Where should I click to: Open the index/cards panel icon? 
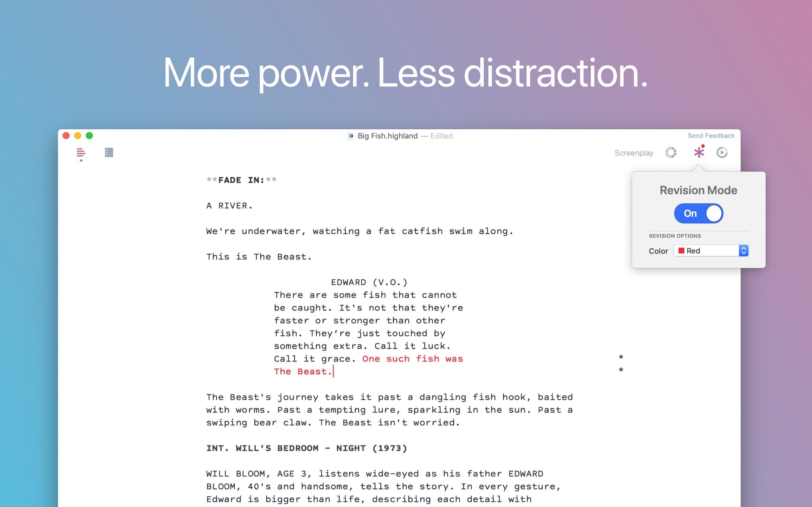coord(109,152)
